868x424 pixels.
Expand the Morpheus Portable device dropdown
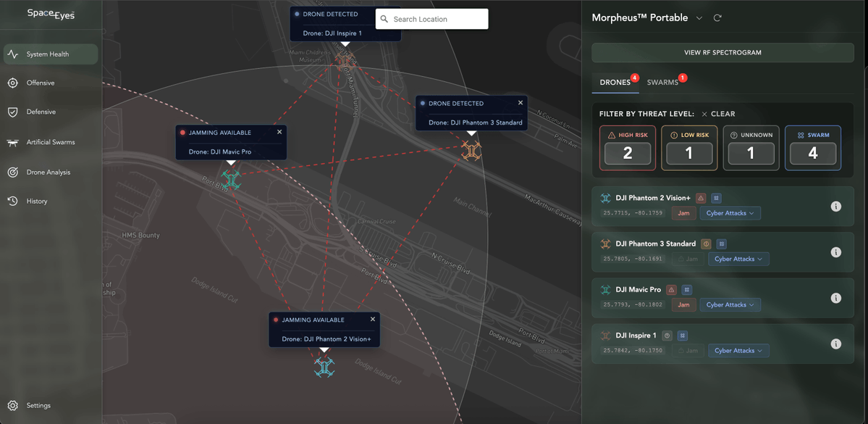point(699,17)
